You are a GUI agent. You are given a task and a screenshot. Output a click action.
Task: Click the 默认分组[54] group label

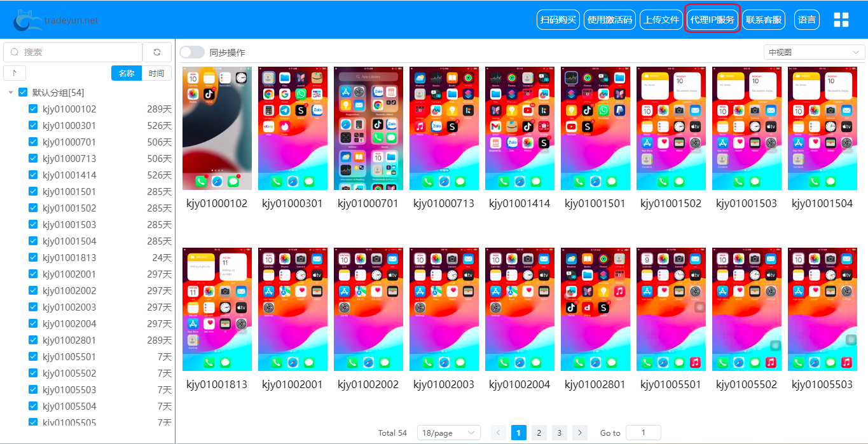click(x=58, y=93)
